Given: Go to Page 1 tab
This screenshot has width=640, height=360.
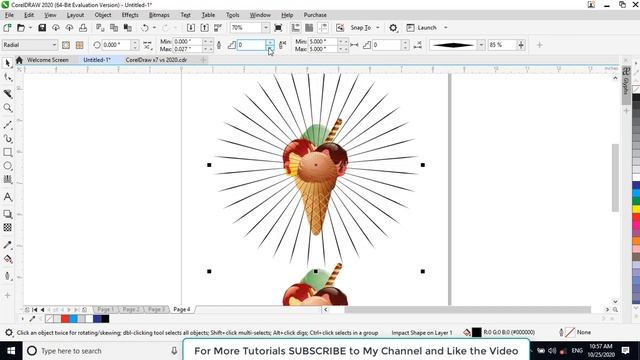Looking at the screenshot, I should pos(105,309).
